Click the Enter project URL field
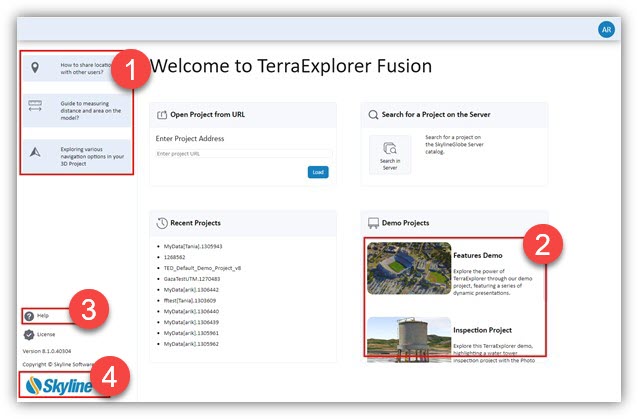The width and height of the screenshot is (638, 419). click(x=243, y=154)
